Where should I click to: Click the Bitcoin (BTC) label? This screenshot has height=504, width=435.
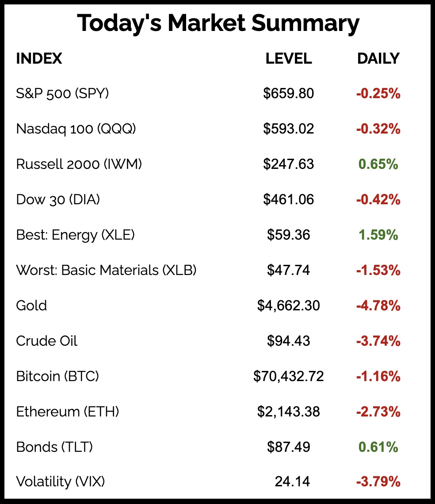pyautogui.click(x=57, y=376)
